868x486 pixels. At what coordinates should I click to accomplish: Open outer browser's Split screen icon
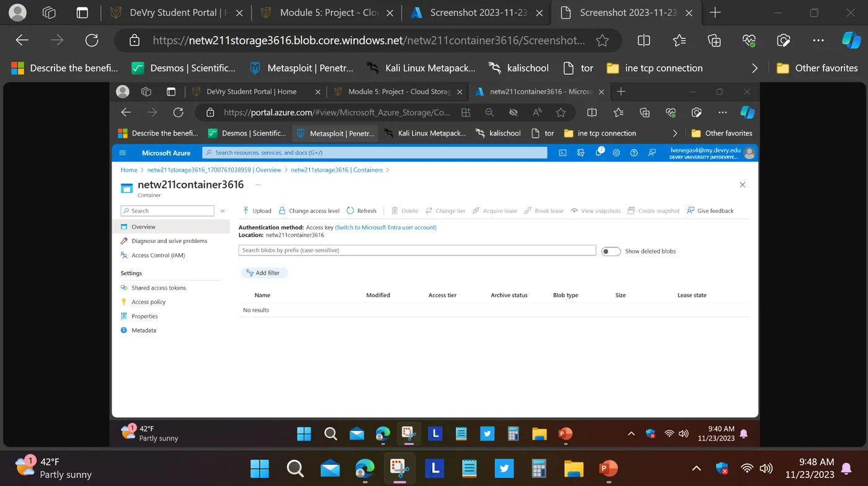click(644, 40)
